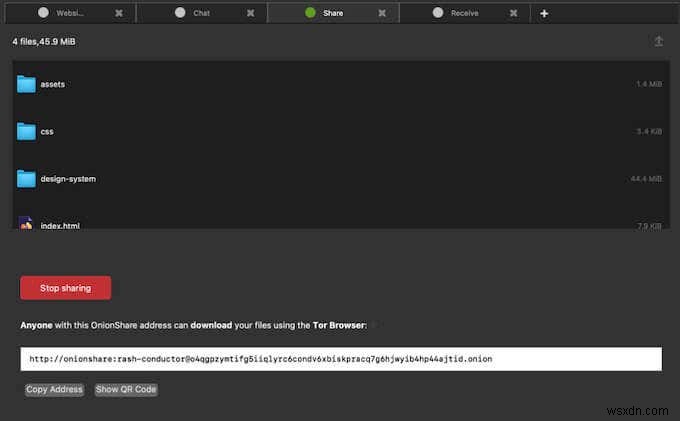Select the Share tab
680x421 pixels.
333,13
